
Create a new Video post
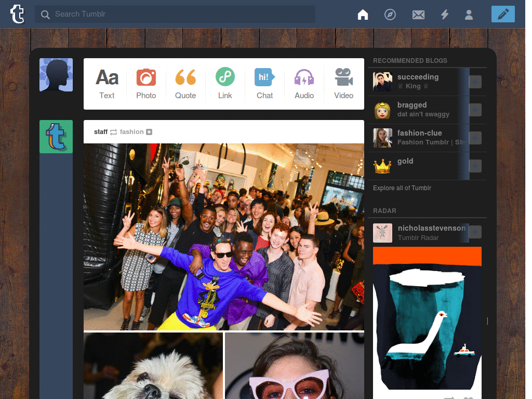click(344, 84)
